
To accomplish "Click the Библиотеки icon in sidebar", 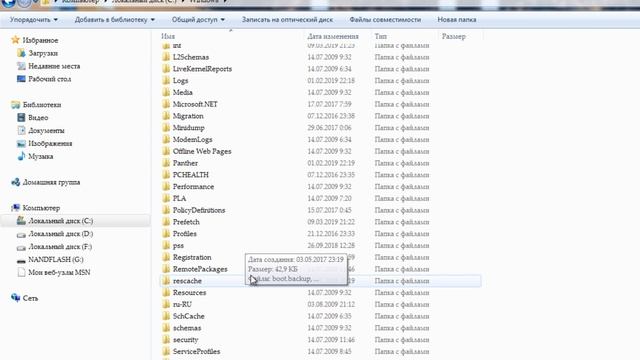I will [16, 105].
